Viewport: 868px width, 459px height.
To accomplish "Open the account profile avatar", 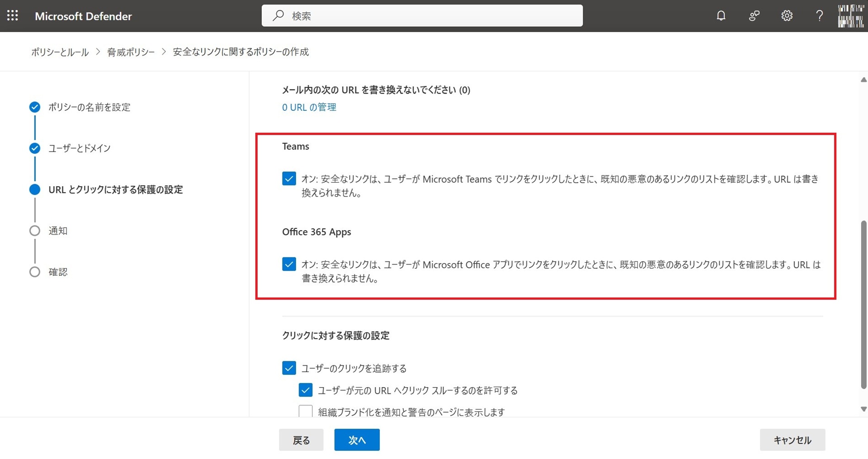I will click(x=851, y=16).
